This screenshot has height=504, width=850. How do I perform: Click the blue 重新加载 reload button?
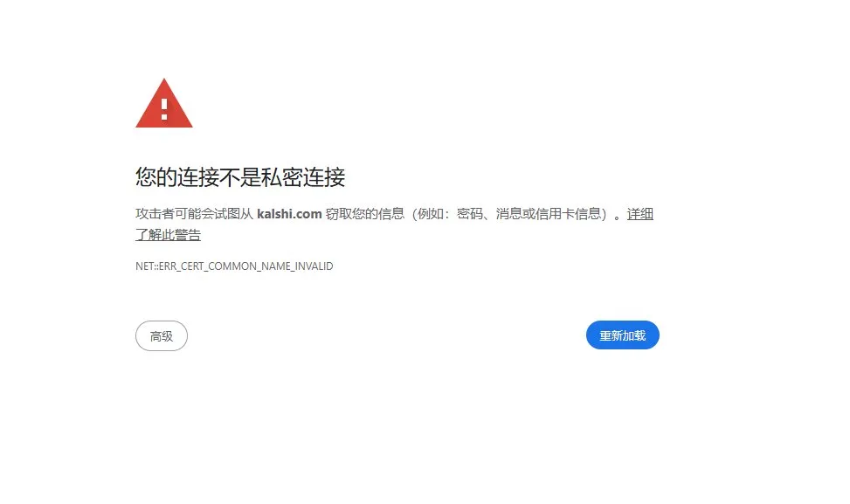point(622,335)
